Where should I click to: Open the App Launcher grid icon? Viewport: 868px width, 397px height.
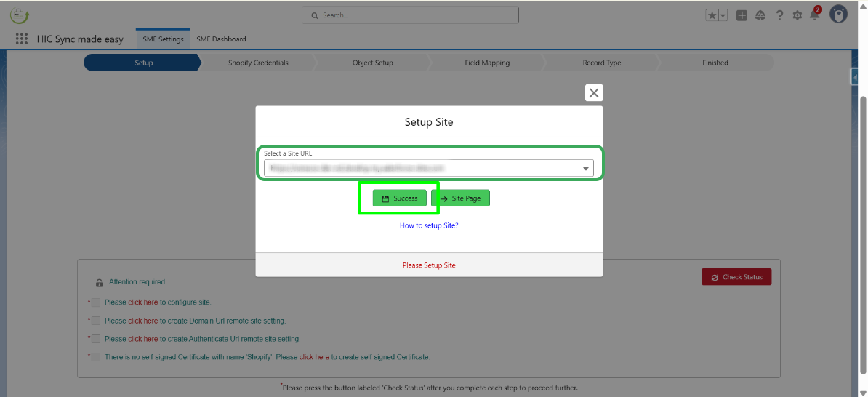(x=22, y=39)
